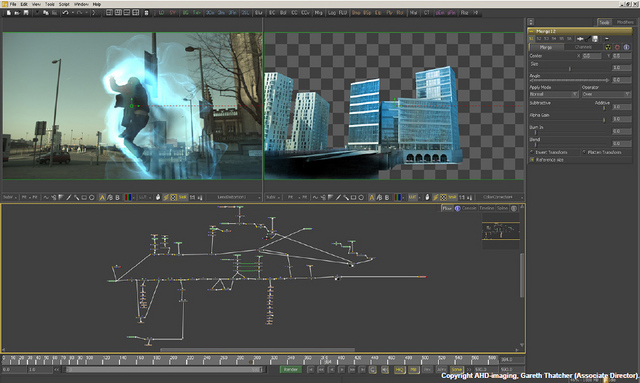Open SubV dropdown in right viewer

click(x=273, y=197)
